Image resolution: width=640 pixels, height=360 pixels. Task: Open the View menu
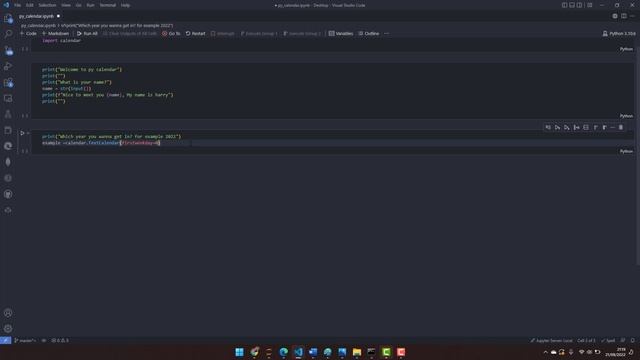pyautogui.click(x=66, y=5)
